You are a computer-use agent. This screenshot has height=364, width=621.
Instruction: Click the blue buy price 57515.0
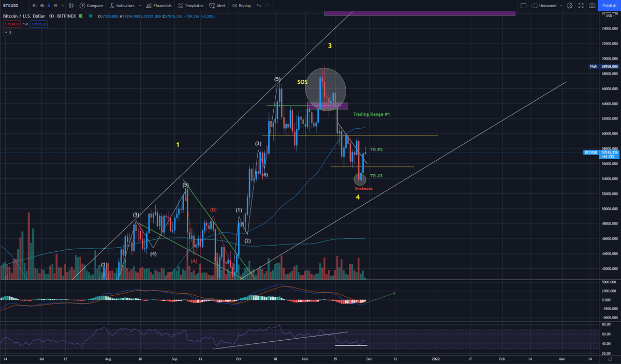click(x=38, y=24)
